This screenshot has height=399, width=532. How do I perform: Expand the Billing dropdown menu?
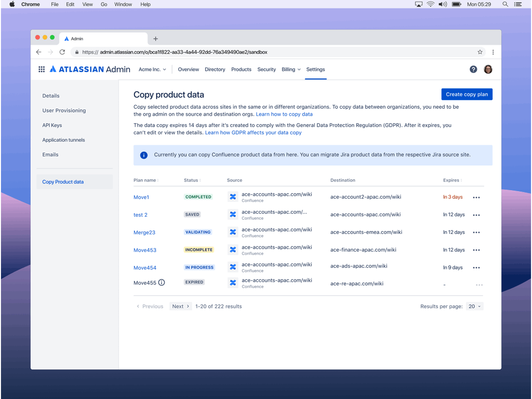[291, 69]
